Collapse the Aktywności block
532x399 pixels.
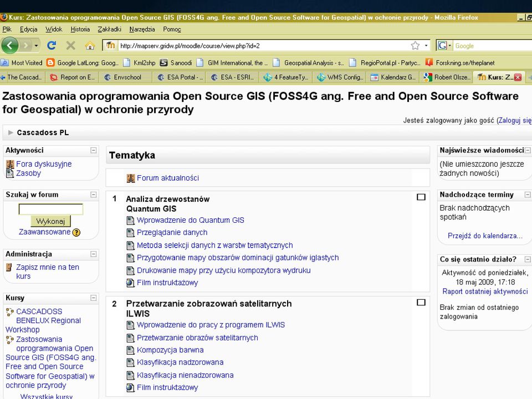(x=94, y=150)
